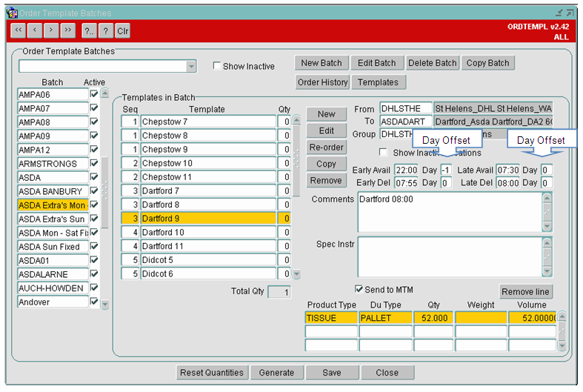Click From field DHLSTHE
The image size is (583, 392).
[406, 108]
